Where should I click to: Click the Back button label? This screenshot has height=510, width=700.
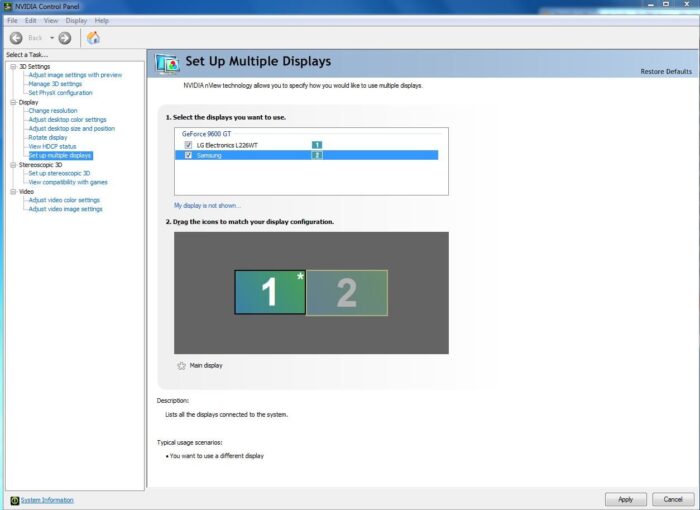point(35,38)
